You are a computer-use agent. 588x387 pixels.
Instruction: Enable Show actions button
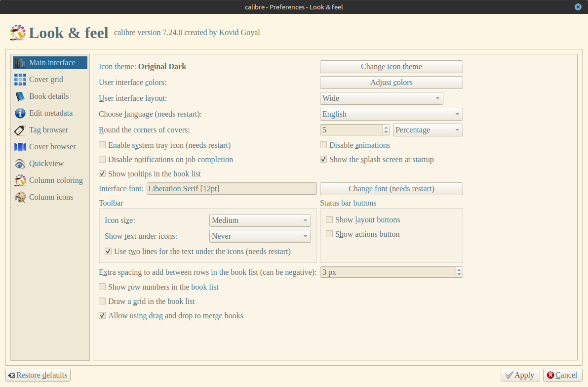329,234
